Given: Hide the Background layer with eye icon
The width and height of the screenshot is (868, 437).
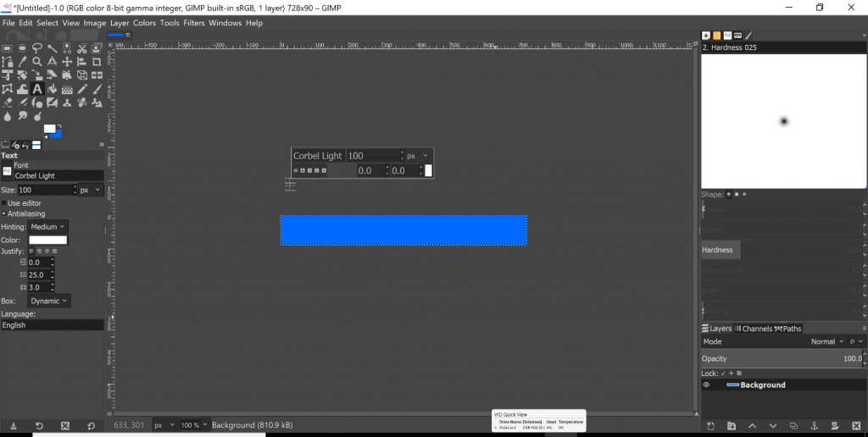Looking at the screenshot, I should click(x=706, y=385).
